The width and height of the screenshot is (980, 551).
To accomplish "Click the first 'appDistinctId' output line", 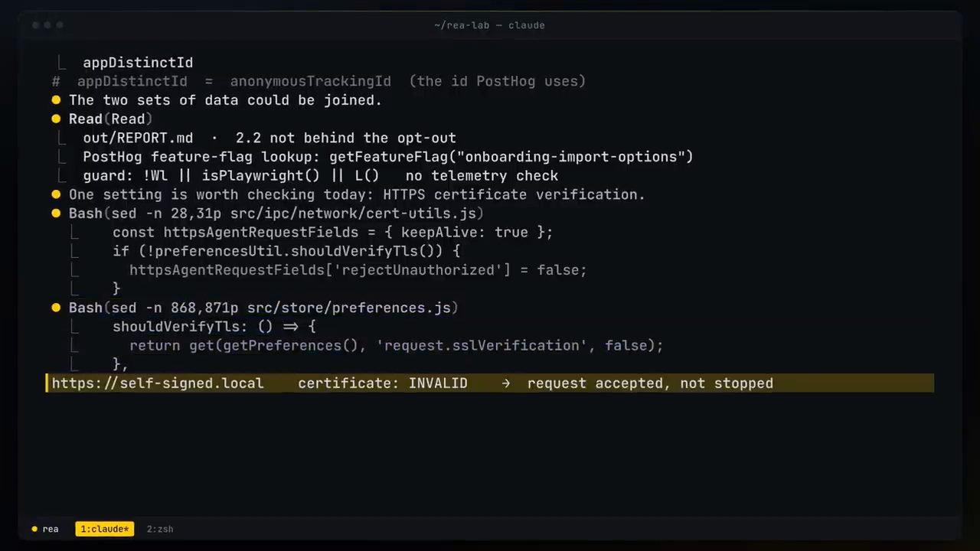I will pos(138,63).
